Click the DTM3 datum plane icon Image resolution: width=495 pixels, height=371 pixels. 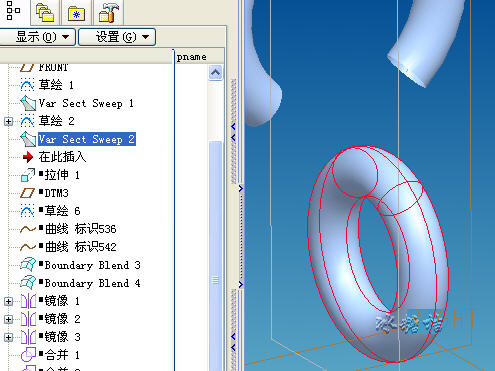pos(27,193)
